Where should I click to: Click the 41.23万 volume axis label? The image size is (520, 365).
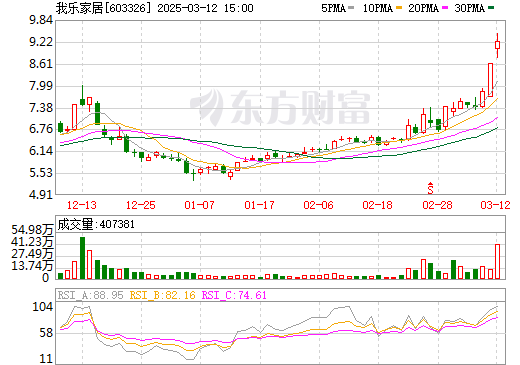pyautogui.click(x=32, y=242)
